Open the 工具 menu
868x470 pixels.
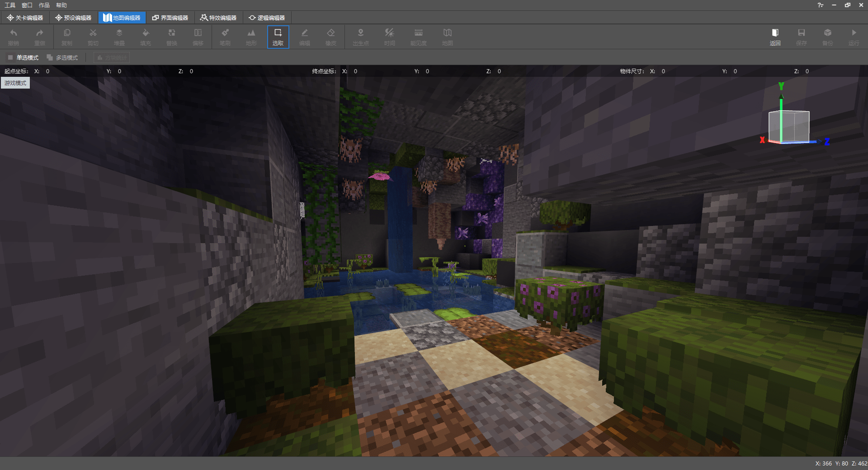(x=10, y=5)
